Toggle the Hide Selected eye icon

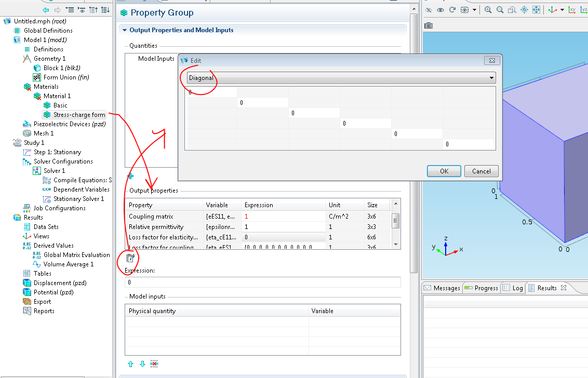coord(429,9)
